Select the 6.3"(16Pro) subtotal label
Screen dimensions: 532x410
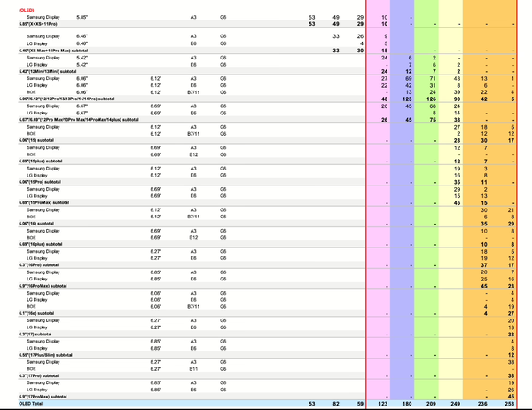pyautogui.click(x=39, y=264)
